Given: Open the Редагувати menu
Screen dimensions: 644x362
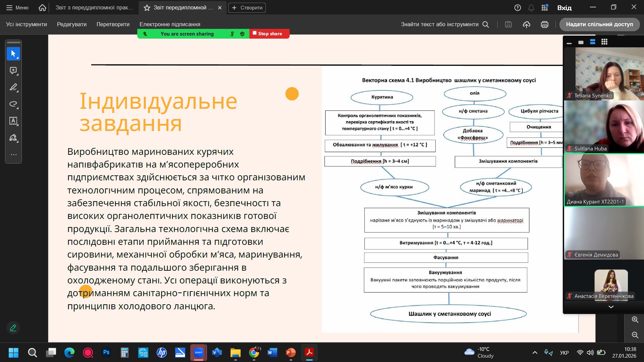Looking at the screenshot, I should pyautogui.click(x=71, y=25).
